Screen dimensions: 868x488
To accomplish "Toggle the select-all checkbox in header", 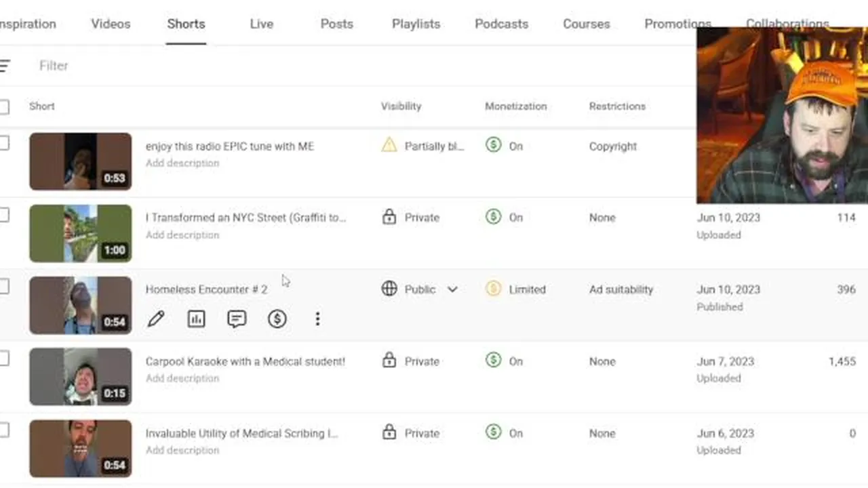I will click(4, 106).
